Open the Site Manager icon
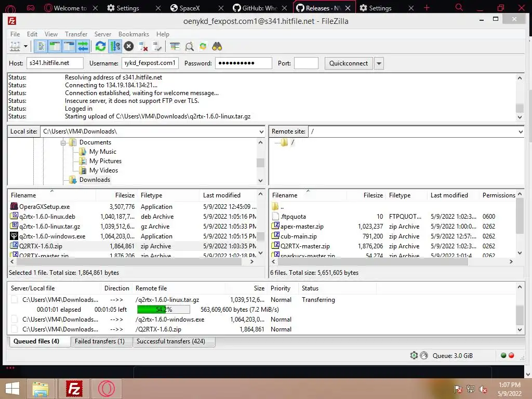 pos(15,46)
